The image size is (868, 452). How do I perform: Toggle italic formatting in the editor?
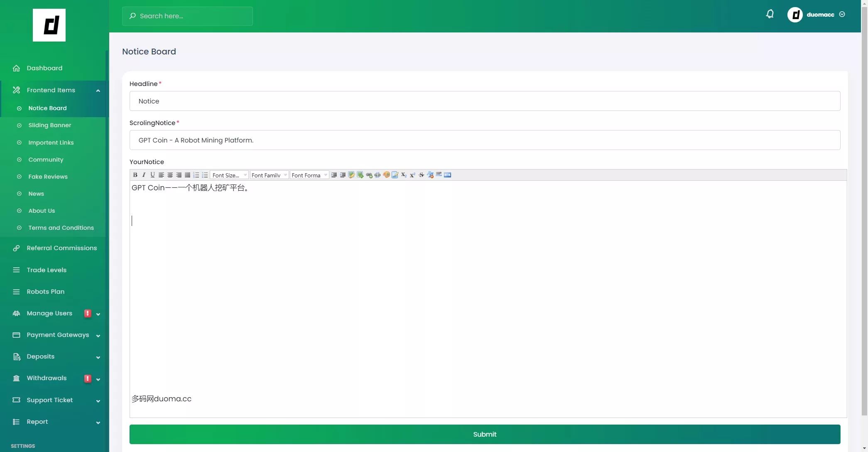click(x=144, y=175)
